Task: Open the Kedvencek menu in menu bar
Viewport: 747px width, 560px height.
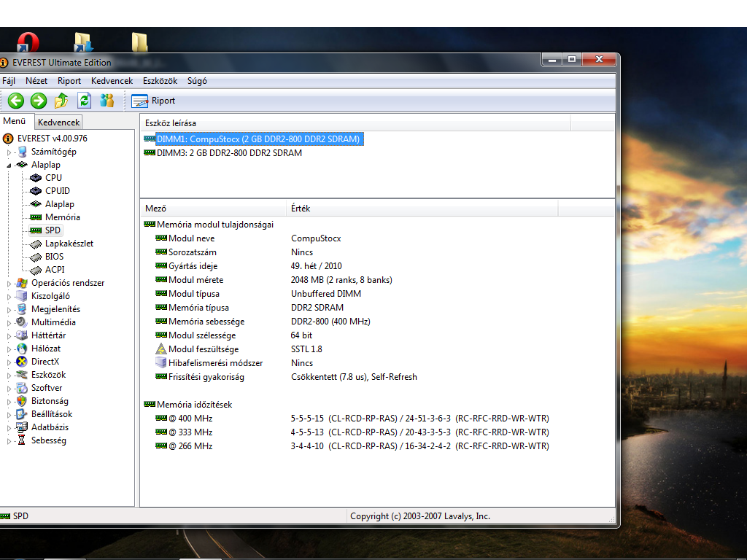Action: pos(112,81)
